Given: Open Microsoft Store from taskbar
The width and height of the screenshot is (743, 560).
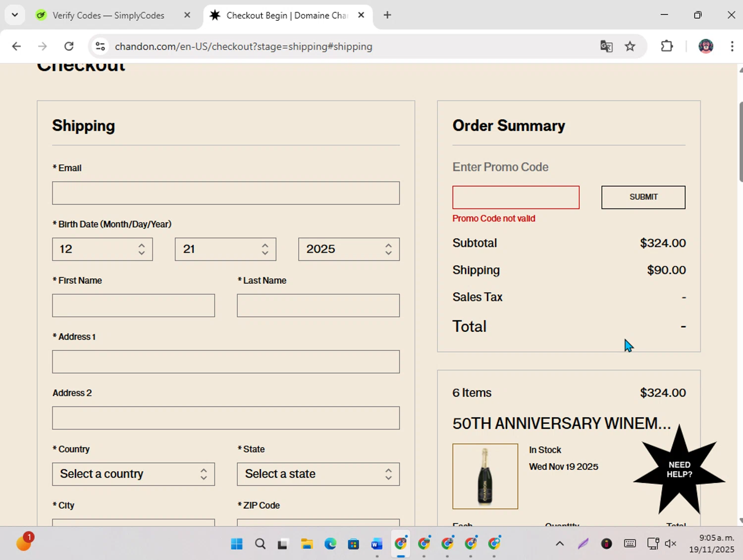Looking at the screenshot, I should coord(353,544).
